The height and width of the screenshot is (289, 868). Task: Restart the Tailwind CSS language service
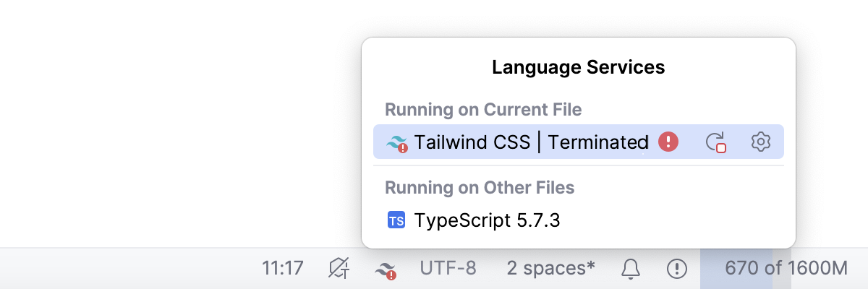pos(715,142)
